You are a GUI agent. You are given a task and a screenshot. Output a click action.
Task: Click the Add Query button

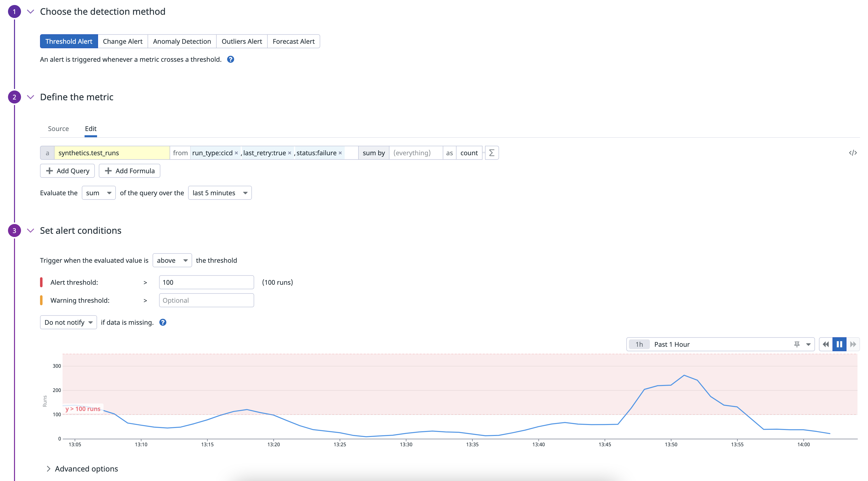point(67,171)
